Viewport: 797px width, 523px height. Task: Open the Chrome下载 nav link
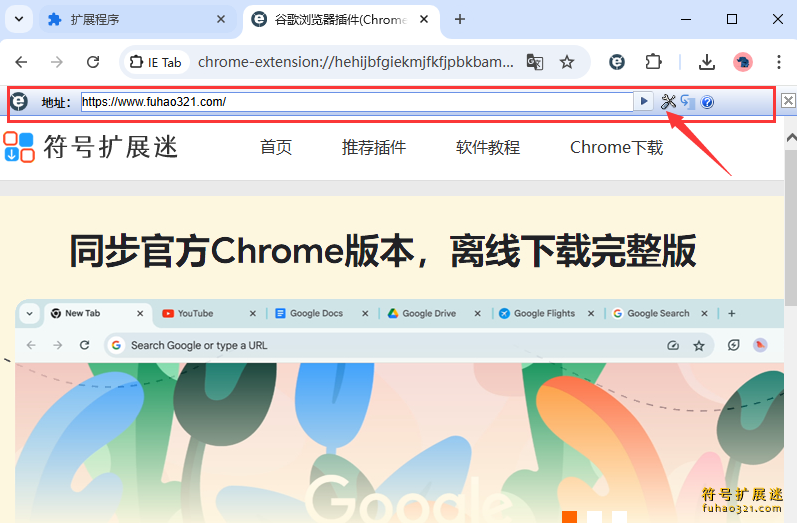pyautogui.click(x=617, y=147)
